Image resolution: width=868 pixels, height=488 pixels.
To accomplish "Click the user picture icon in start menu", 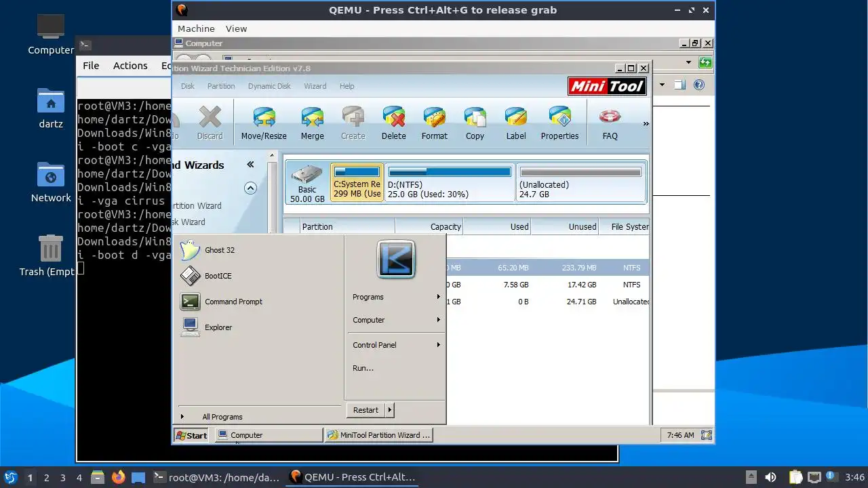I will pyautogui.click(x=396, y=259).
